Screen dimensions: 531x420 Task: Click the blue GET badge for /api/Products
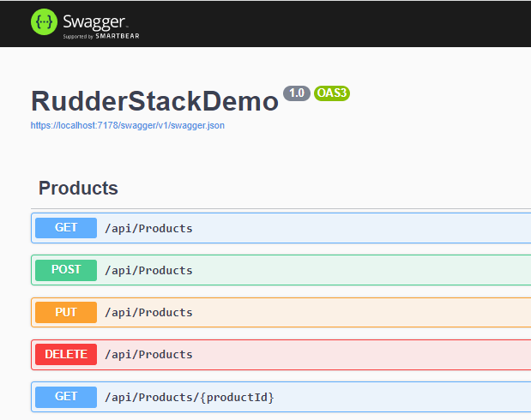pyautogui.click(x=66, y=228)
